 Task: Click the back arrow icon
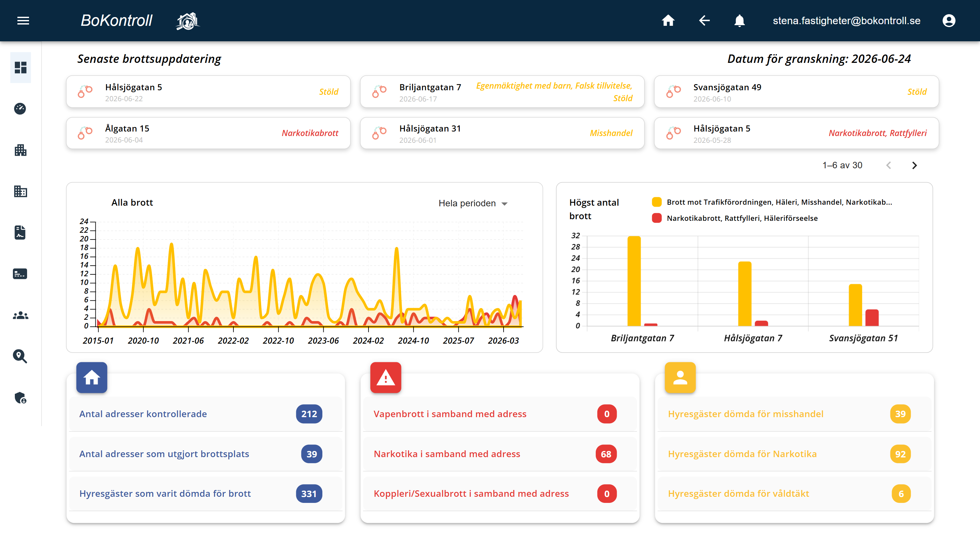click(704, 21)
